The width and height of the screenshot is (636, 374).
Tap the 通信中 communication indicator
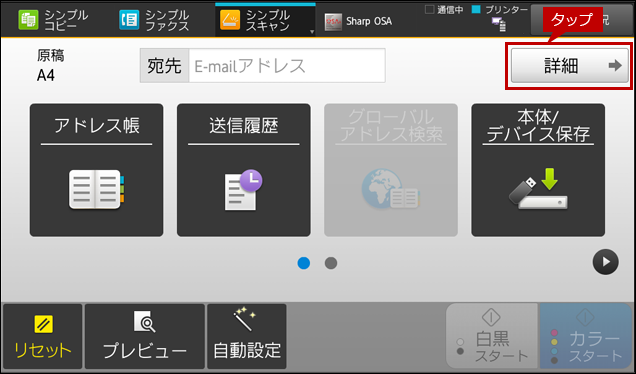tap(444, 10)
